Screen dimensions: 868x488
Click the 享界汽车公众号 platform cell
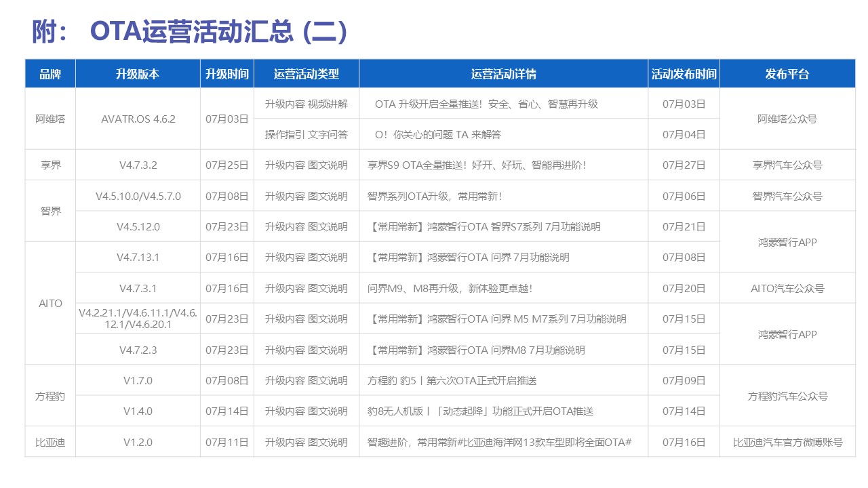point(787,165)
